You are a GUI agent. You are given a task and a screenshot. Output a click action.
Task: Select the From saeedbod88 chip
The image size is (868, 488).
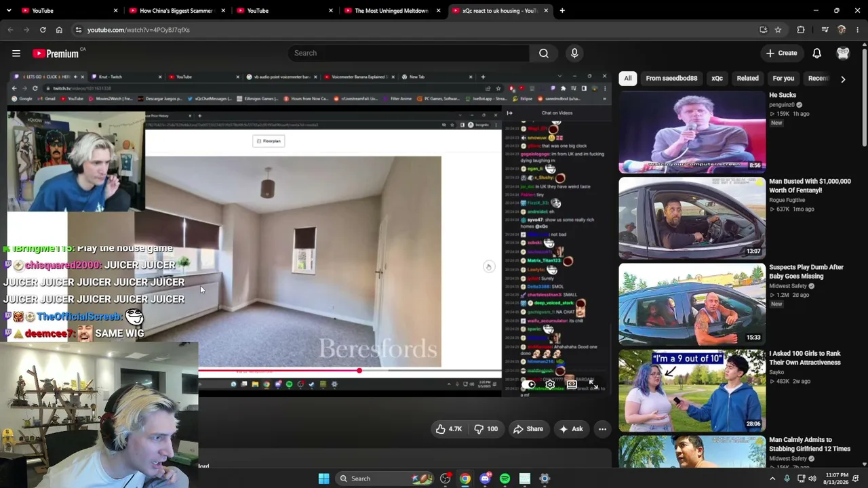671,78
